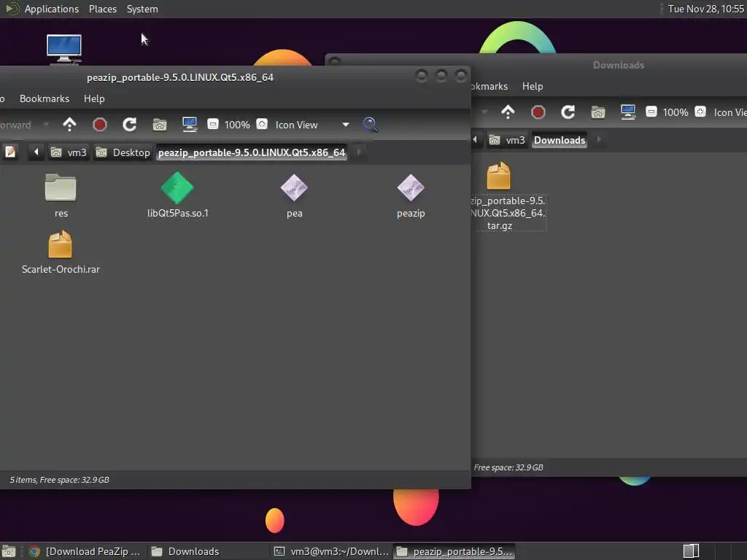The height and width of the screenshot is (560, 747).
Task: Click the status bar '5 items, Free space' text
Action: pyautogui.click(x=60, y=480)
